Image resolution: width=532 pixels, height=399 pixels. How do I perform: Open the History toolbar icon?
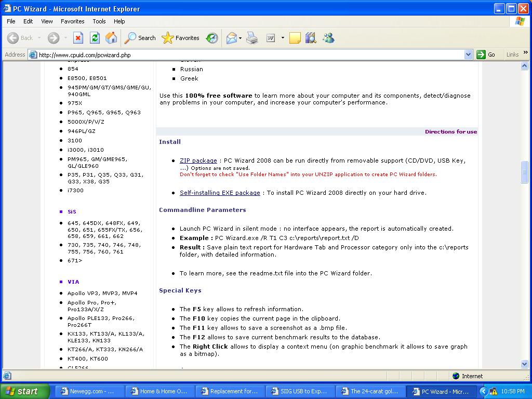[x=212, y=38]
